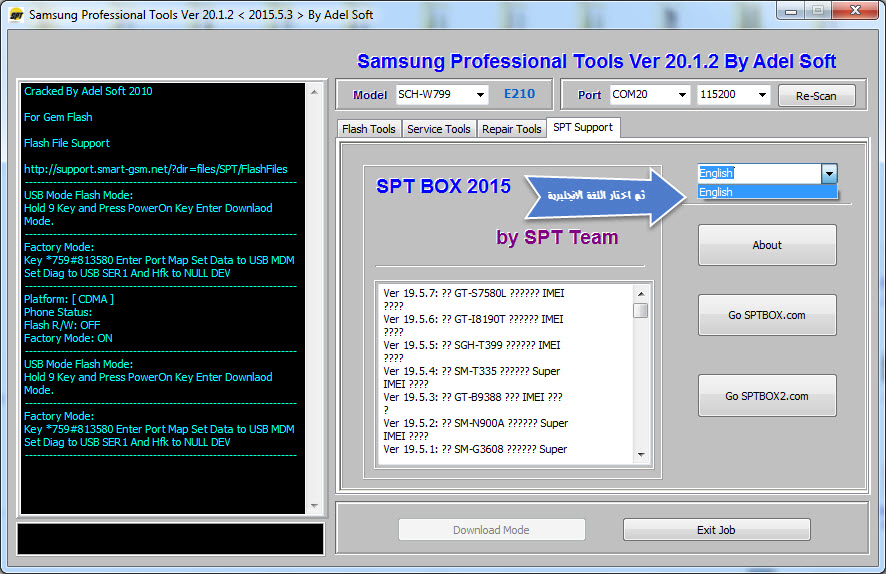
Task: Click the log panel scroll down arrow
Action: pyautogui.click(x=314, y=506)
